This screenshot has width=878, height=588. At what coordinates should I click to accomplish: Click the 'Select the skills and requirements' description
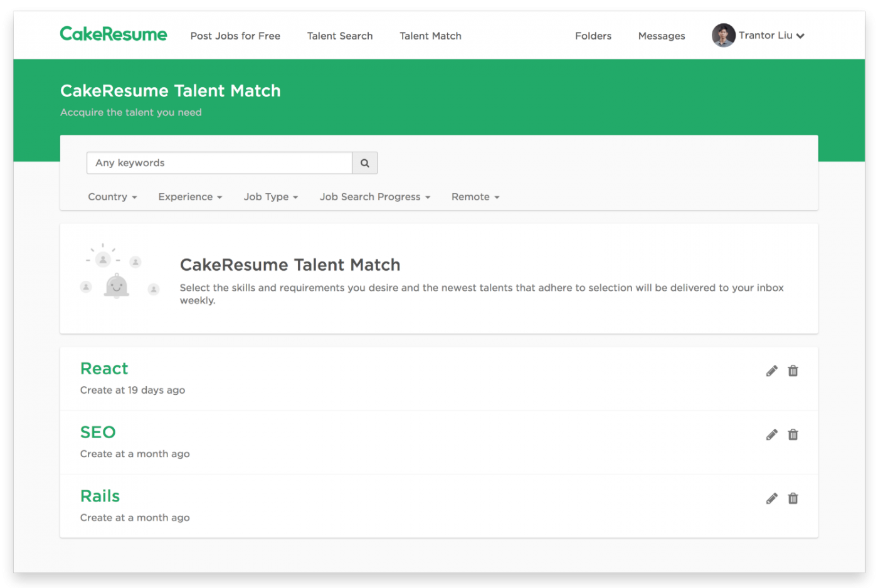(482, 294)
